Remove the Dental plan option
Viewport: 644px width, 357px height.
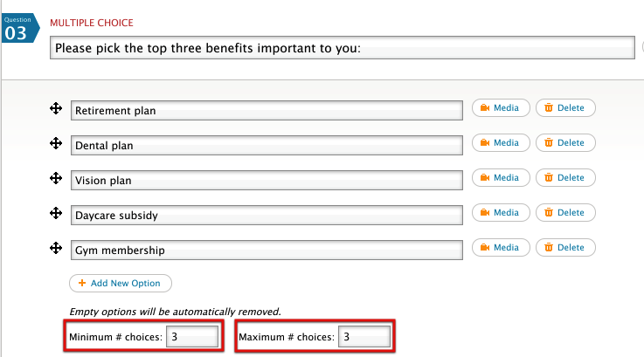564,143
